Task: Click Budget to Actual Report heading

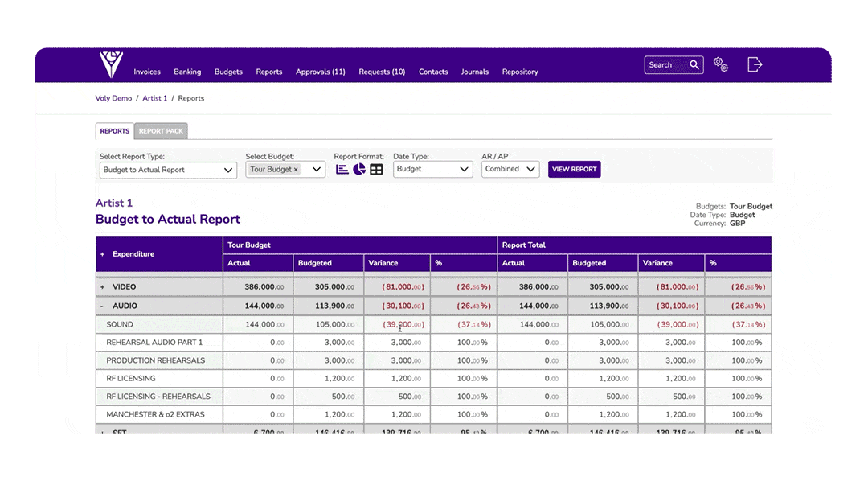Action: [168, 220]
